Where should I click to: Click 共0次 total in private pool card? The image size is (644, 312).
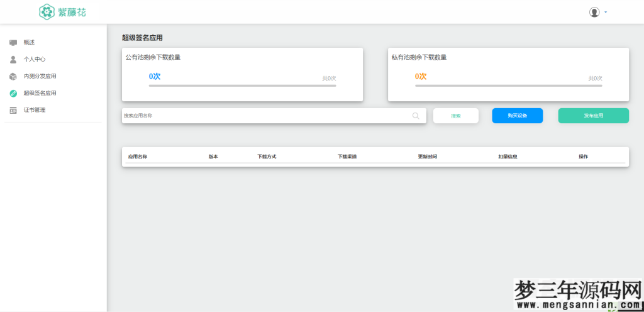click(x=595, y=79)
